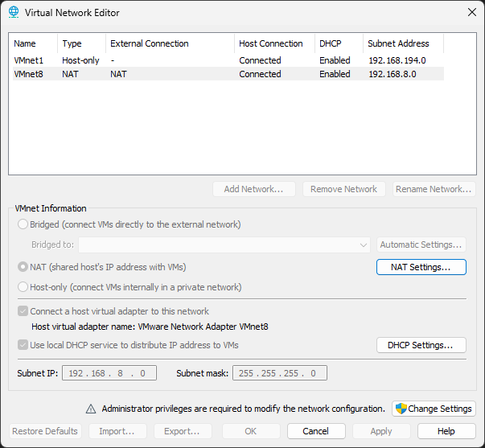The height and width of the screenshot is (448, 485).
Task: Sort list by Subnet Address column header
Action: click(x=402, y=43)
